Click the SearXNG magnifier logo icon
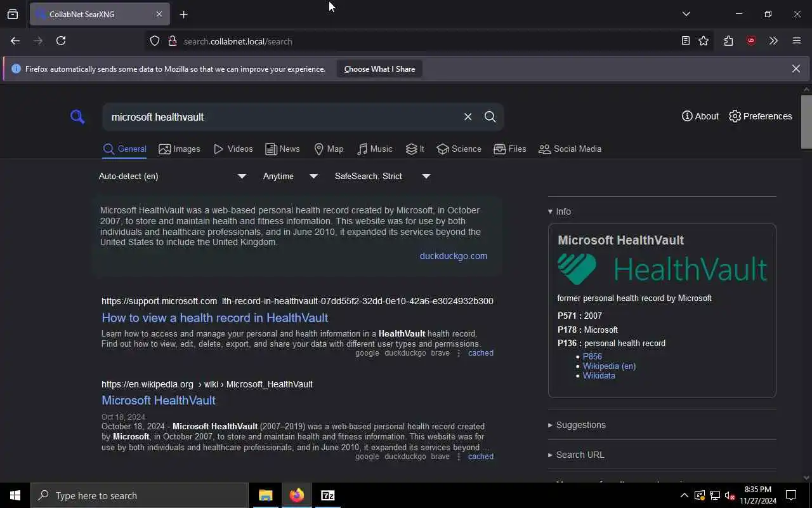The width and height of the screenshot is (812, 508). coord(77,117)
